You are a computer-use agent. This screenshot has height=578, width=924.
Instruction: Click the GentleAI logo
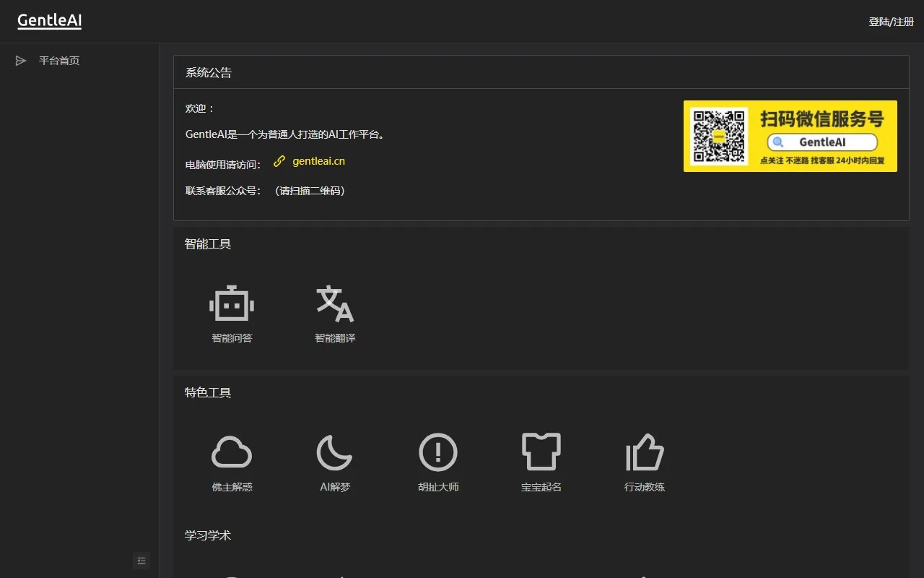49,20
